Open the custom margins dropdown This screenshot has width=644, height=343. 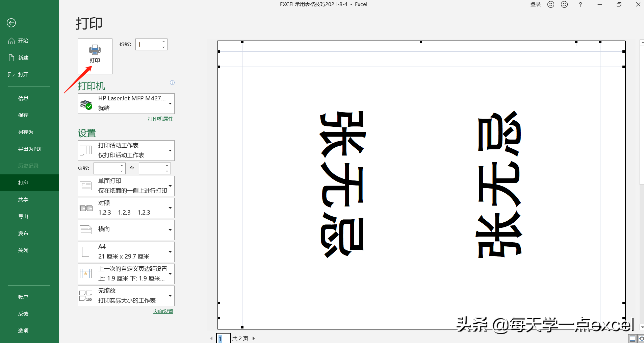click(x=126, y=274)
